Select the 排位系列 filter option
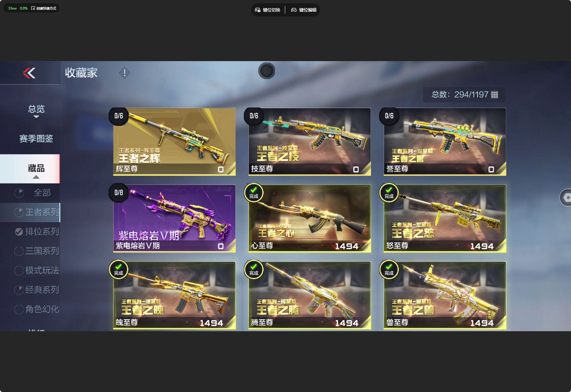Image resolution: width=571 pixels, height=392 pixels. coord(37,232)
